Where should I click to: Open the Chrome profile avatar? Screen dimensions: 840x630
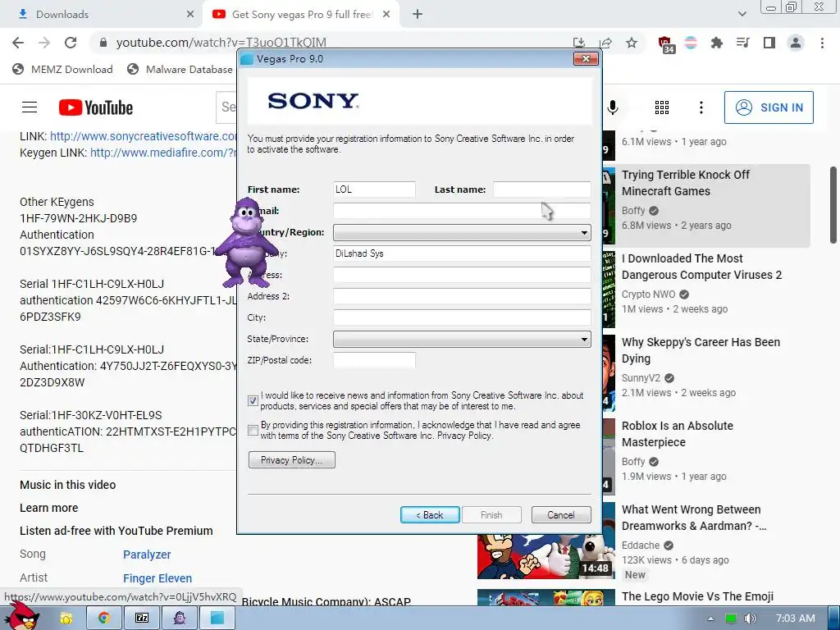796,43
